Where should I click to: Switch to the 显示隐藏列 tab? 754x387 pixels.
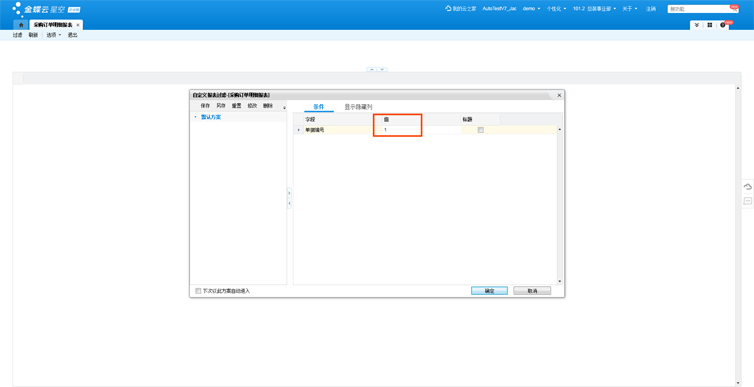[x=358, y=107]
